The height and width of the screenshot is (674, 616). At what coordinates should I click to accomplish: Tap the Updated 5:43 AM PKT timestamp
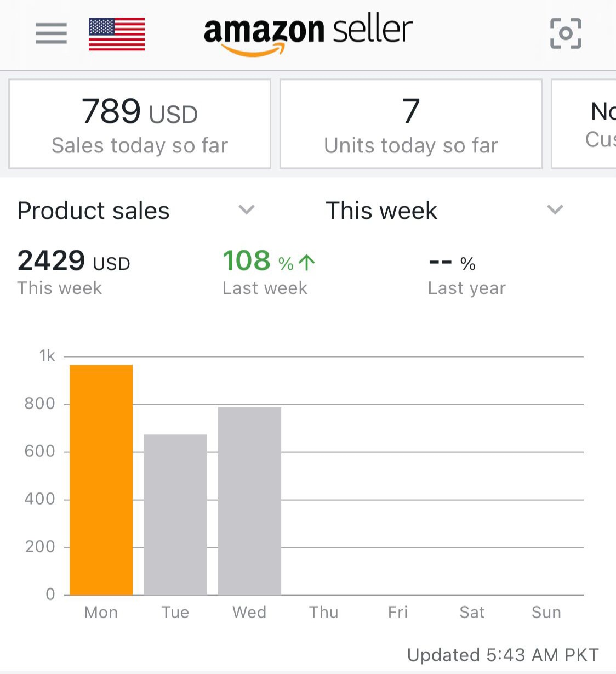point(503,655)
